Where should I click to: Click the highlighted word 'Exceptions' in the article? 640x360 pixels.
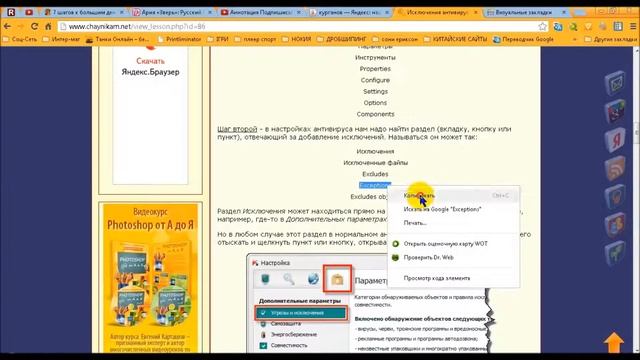click(375, 185)
